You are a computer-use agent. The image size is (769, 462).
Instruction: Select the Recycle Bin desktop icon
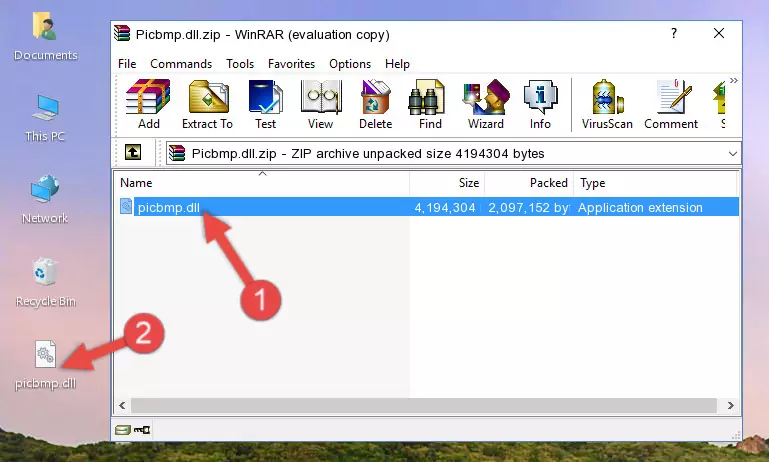click(x=46, y=282)
